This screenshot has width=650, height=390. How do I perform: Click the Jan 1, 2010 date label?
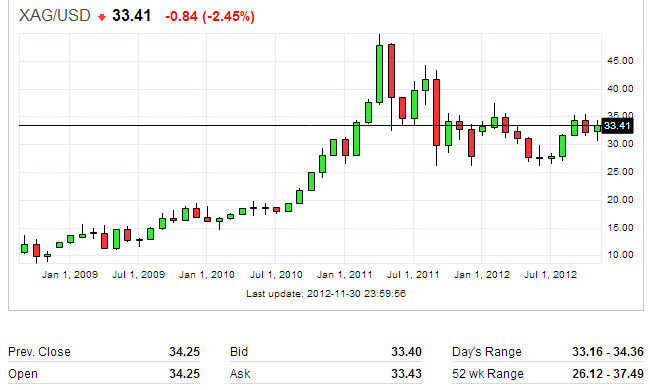coord(206,274)
